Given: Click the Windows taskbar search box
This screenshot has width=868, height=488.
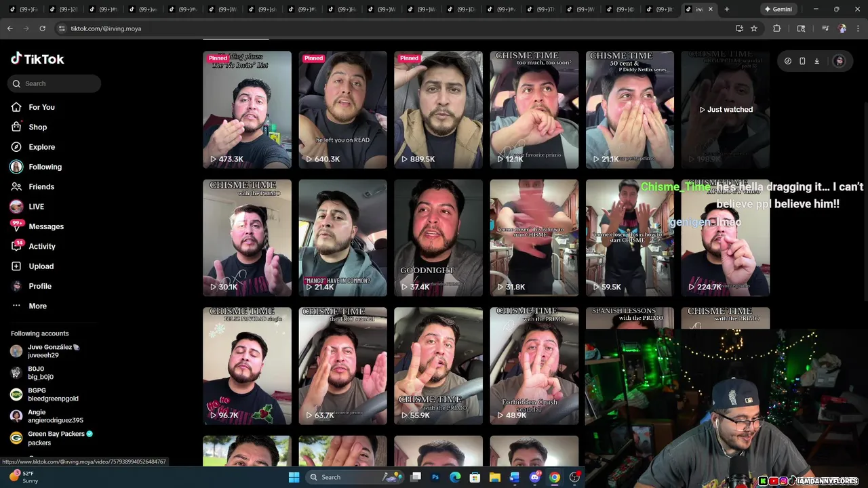Looking at the screenshot, I should (353, 477).
